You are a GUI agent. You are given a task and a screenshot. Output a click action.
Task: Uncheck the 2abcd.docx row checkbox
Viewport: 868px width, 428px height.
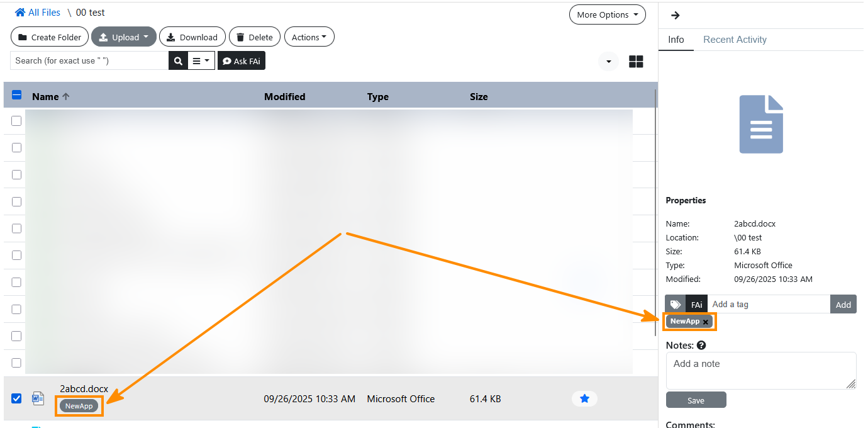point(16,398)
